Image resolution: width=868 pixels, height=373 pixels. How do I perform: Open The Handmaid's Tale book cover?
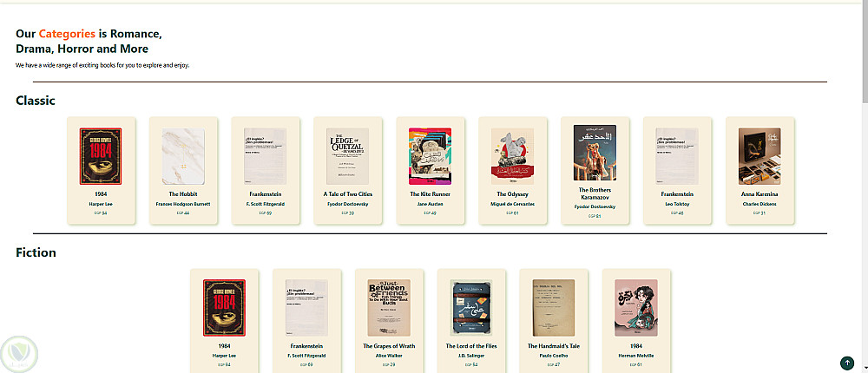[x=554, y=308]
